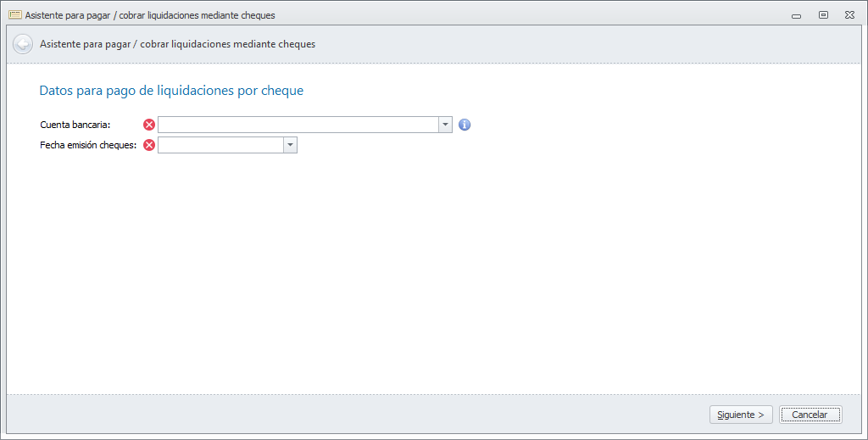Click the red error icon next to Fecha emisión cheques
Viewport: 868px width, 440px height.
pyautogui.click(x=149, y=145)
